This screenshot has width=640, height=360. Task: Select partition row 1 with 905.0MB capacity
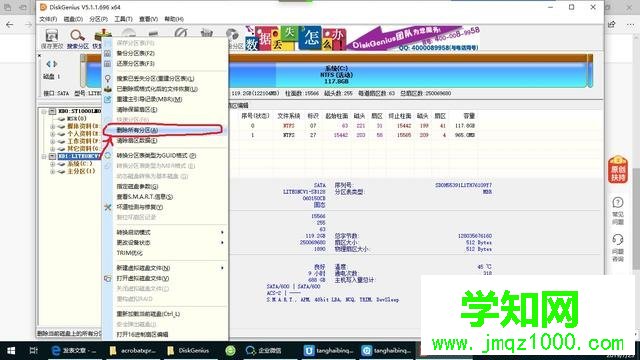pyautogui.click(x=358, y=135)
